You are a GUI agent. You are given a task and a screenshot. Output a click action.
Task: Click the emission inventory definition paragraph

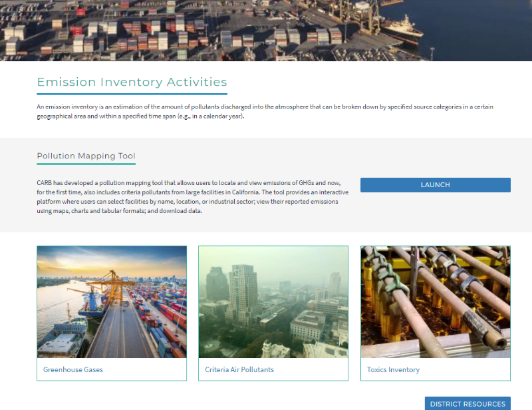(x=265, y=111)
